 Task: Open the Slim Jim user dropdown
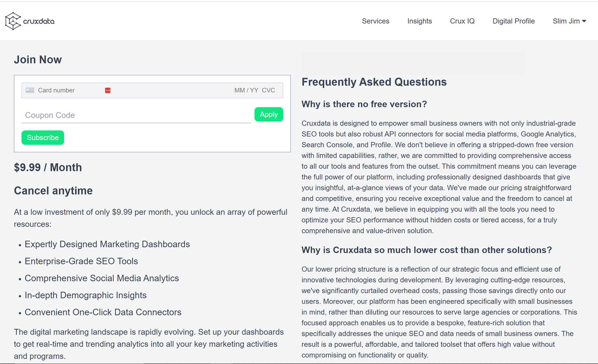coord(569,21)
